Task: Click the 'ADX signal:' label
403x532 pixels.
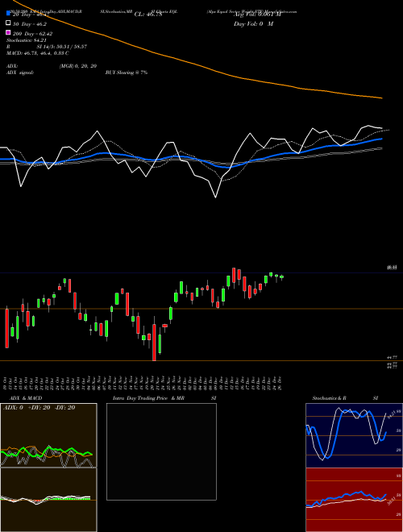Action: coord(20,73)
